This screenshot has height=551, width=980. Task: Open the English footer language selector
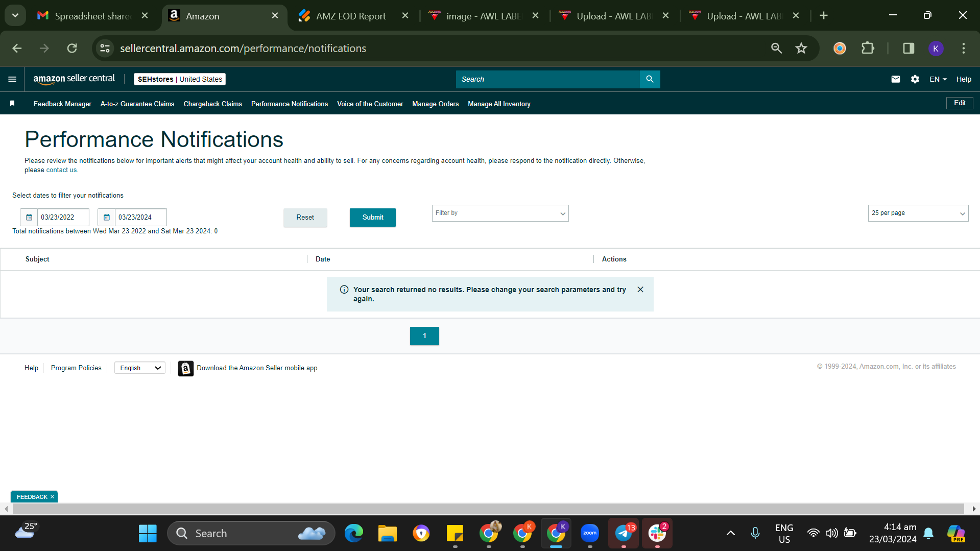coord(140,368)
